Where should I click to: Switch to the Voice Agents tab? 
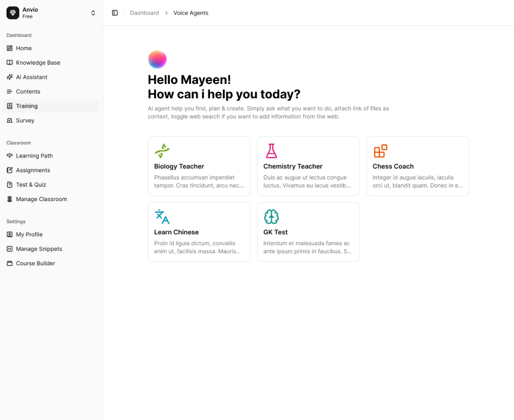click(x=190, y=13)
